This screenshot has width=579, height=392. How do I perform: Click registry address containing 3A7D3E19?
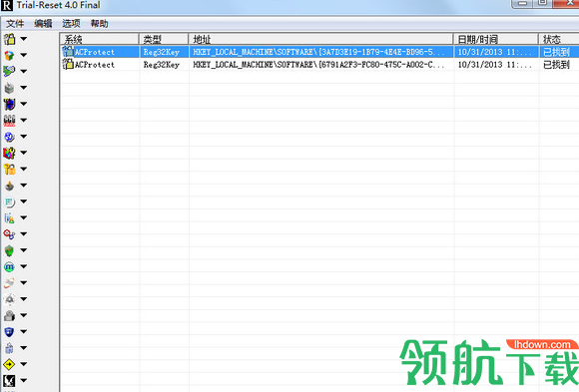[x=318, y=52]
